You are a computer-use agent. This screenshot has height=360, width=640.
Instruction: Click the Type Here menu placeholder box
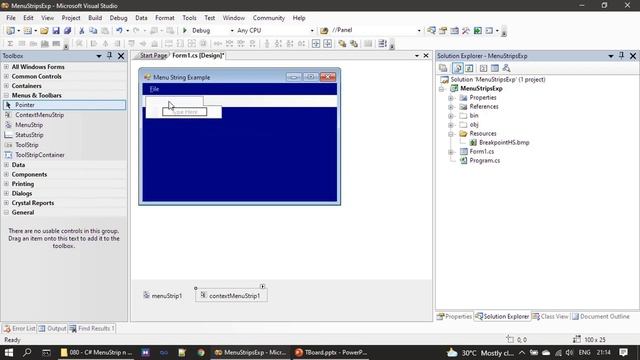click(x=184, y=111)
